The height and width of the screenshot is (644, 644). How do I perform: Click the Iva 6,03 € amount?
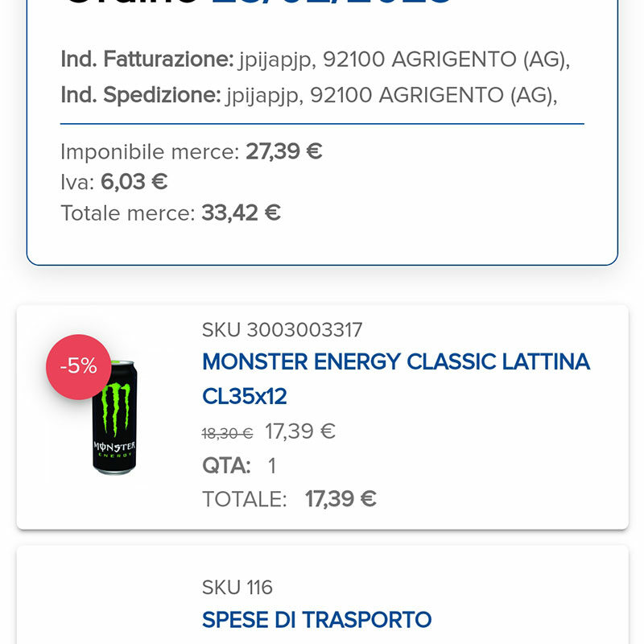click(134, 182)
